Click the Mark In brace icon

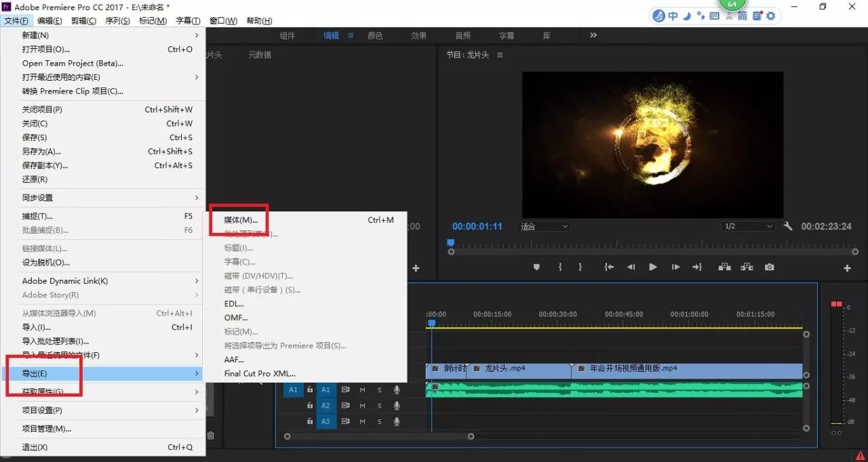[x=559, y=268]
